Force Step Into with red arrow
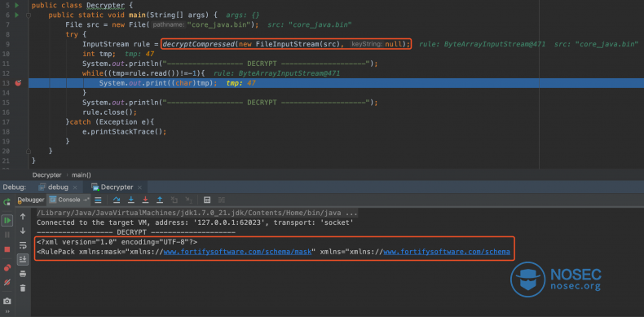Viewport: 644px width, 317px height. tap(145, 200)
